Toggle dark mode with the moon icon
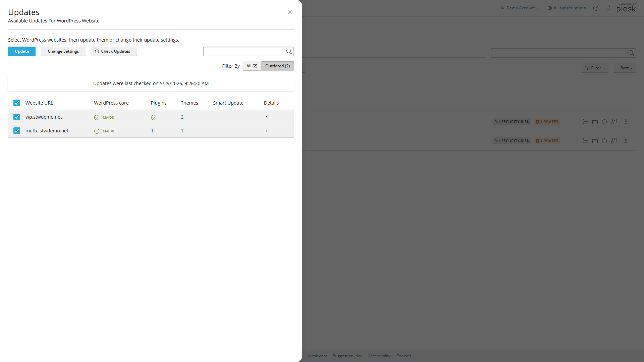 (608, 8)
